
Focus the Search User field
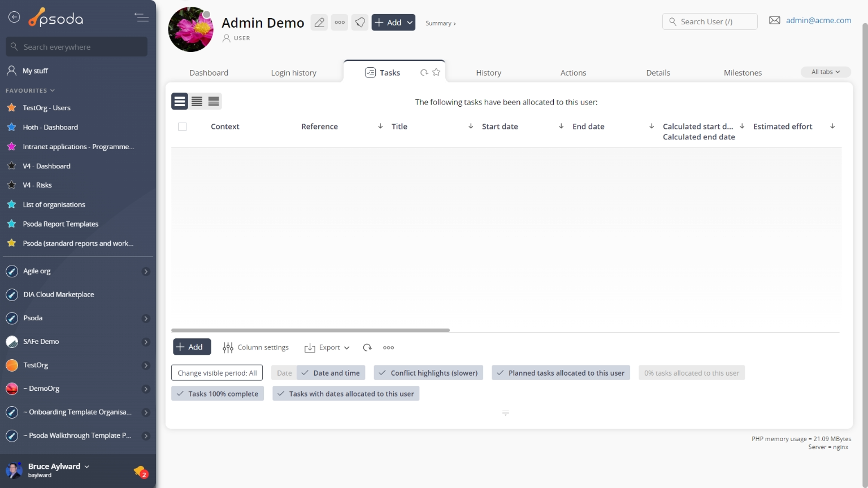point(710,21)
